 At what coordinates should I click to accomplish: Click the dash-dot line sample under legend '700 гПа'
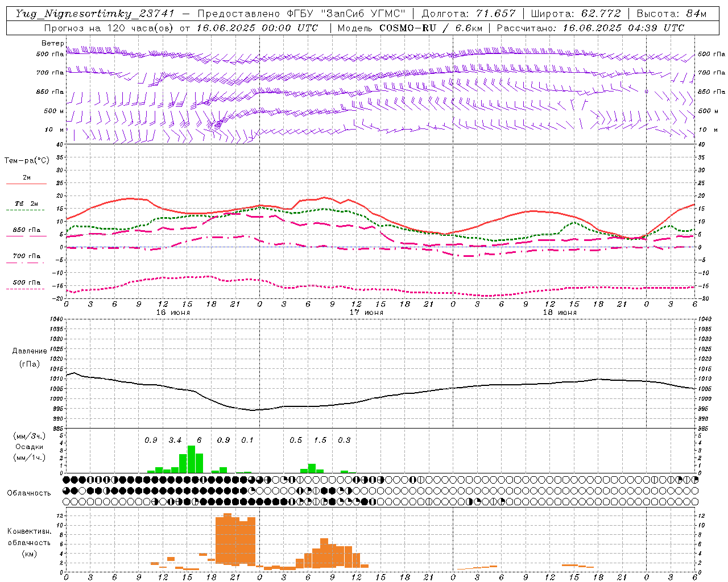[26, 263]
